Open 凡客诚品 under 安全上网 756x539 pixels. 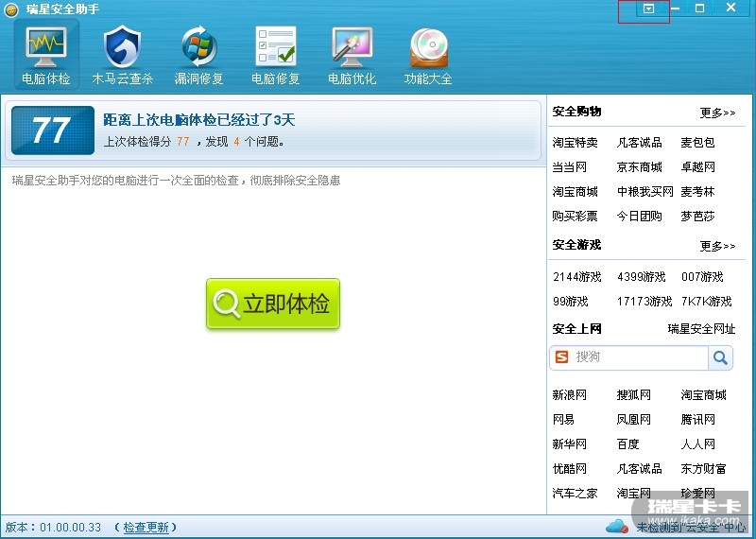point(640,469)
